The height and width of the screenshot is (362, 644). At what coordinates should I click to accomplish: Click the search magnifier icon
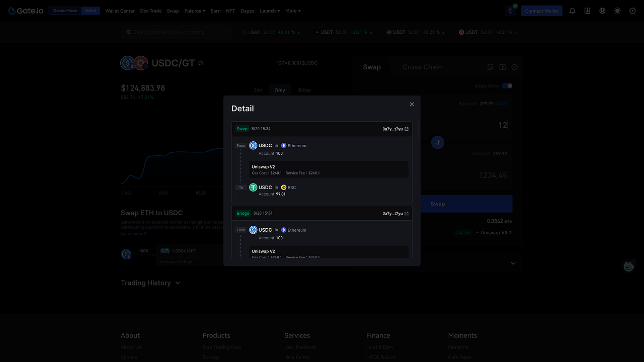tap(129, 32)
